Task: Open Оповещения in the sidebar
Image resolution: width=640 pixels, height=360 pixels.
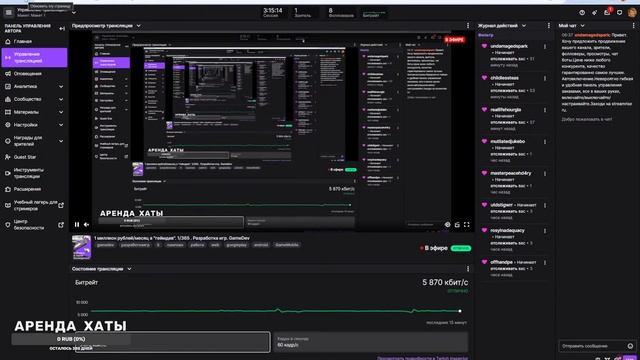Action: tap(34, 73)
